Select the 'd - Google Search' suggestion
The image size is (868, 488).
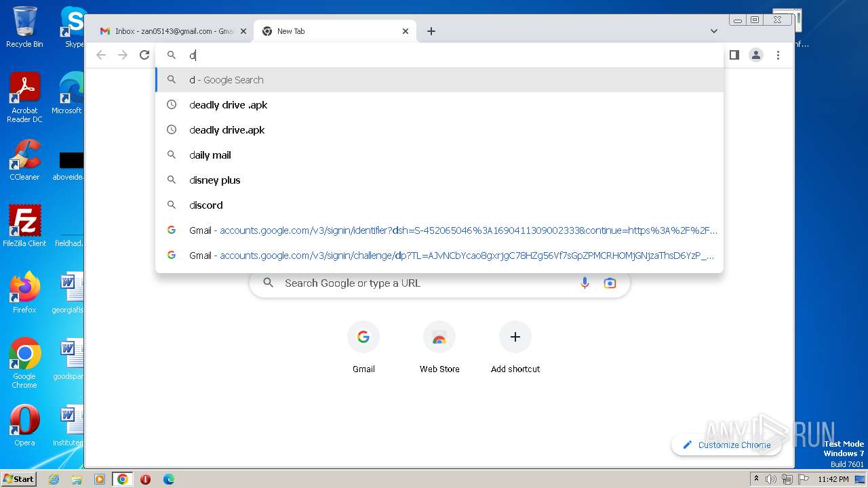tap(439, 80)
